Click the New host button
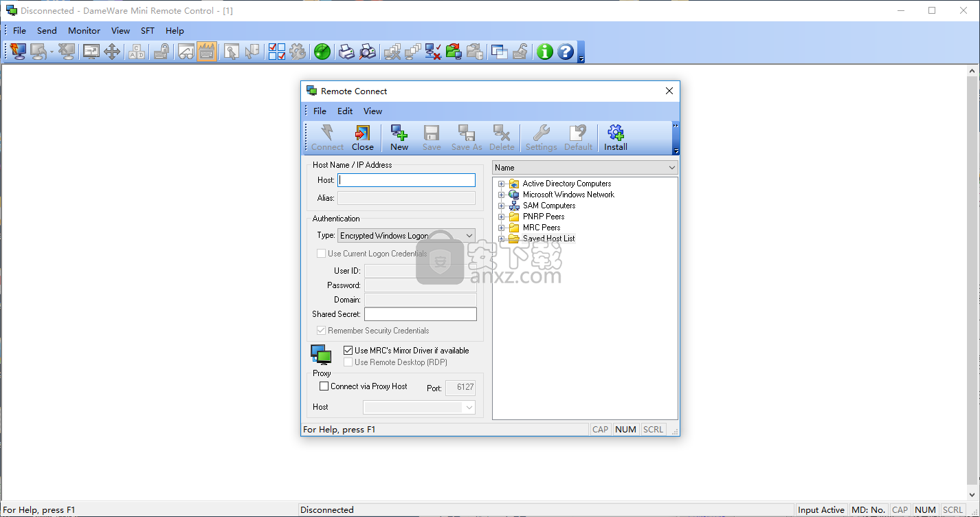 (x=399, y=137)
